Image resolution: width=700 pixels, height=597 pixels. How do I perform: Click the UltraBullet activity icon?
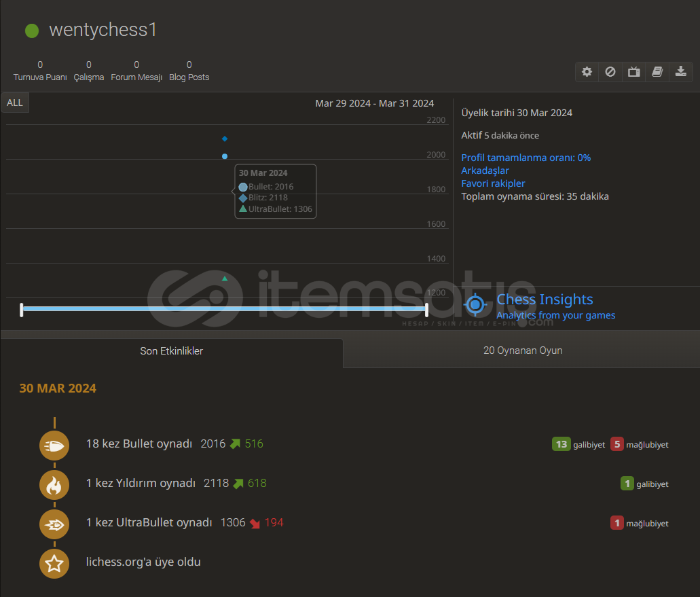[x=54, y=524]
